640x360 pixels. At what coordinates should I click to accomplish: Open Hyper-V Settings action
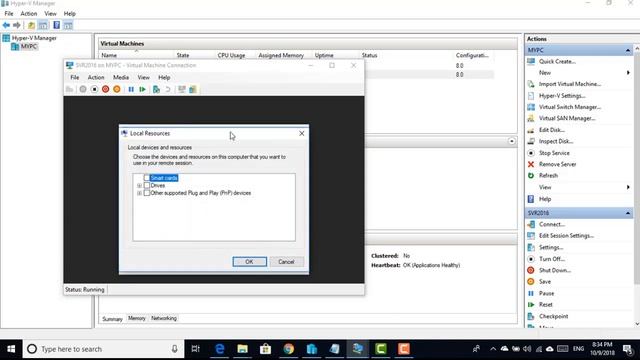click(x=562, y=96)
